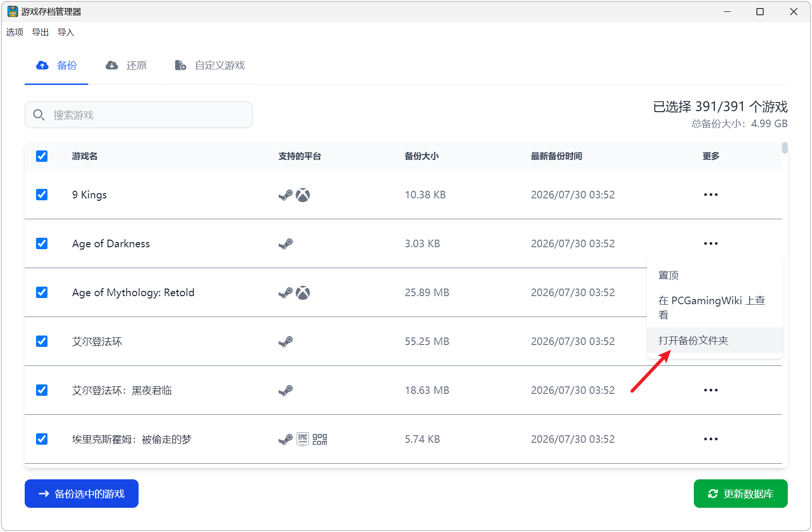Uncheck the 艾尔登法环：黑夜君临 checkbox

[42, 390]
